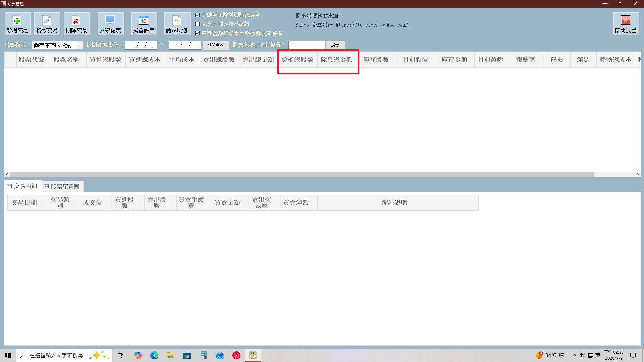Click the 庫存金額 column header
The width and height of the screenshot is (644, 362).
[x=454, y=60]
